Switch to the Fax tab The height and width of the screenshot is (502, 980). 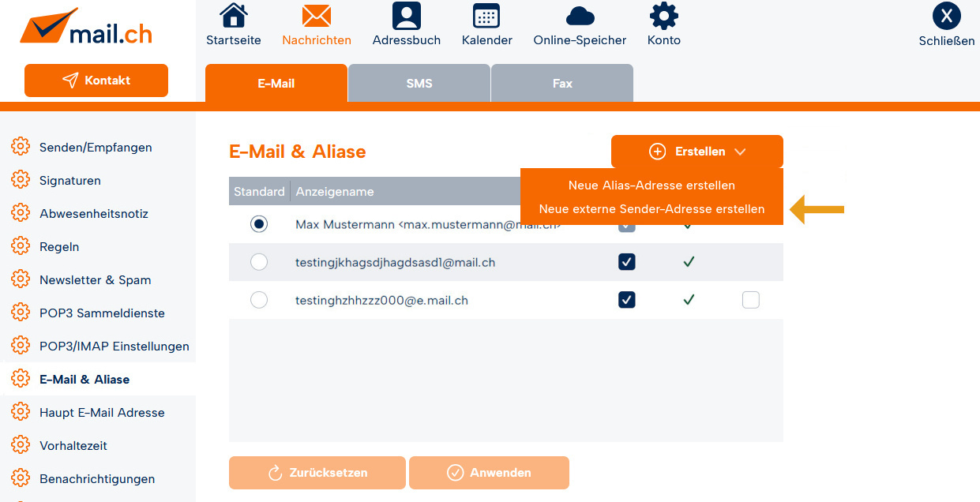pos(562,83)
